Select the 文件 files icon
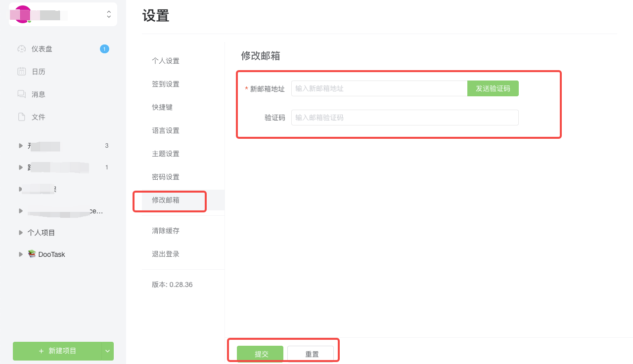The height and width of the screenshot is (364, 633). (21, 117)
